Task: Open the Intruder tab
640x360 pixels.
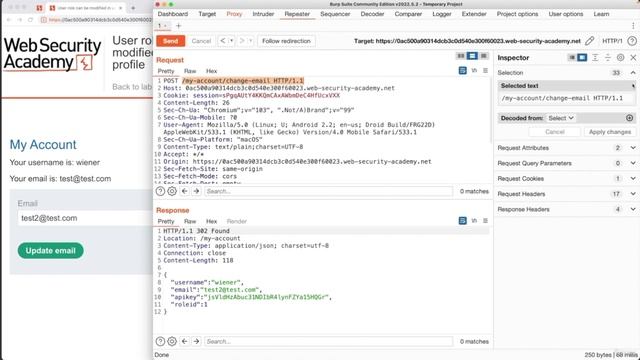Action: tap(263, 14)
